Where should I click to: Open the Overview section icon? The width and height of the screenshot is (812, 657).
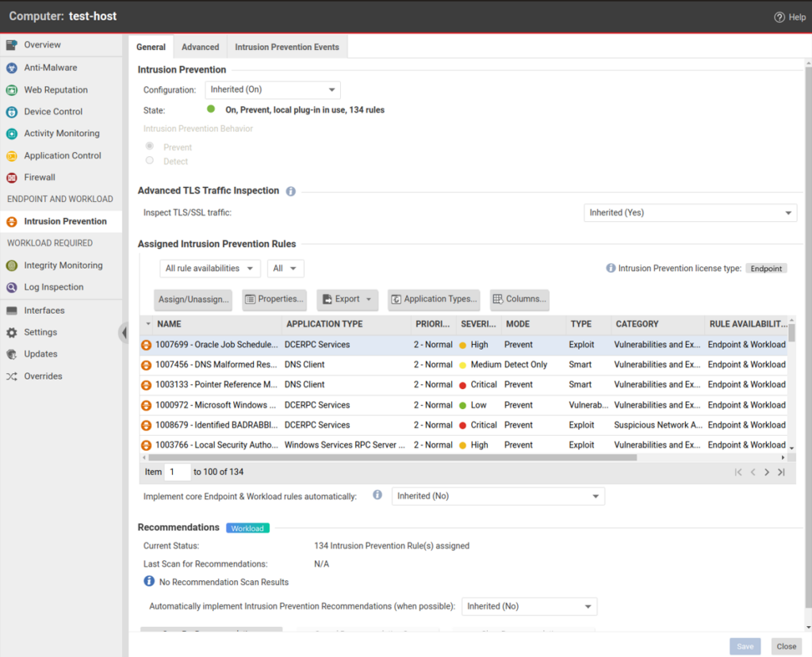coord(12,45)
